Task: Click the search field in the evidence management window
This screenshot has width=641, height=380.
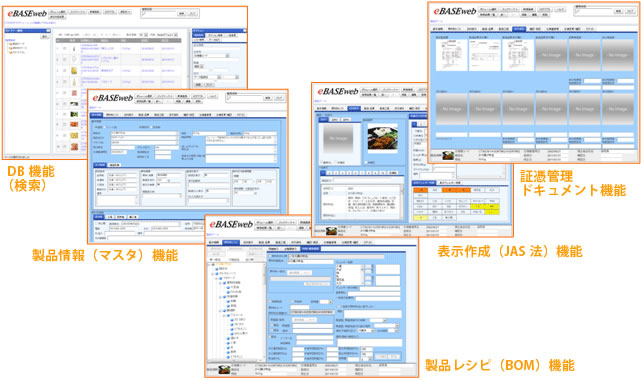Action: [x=594, y=11]
